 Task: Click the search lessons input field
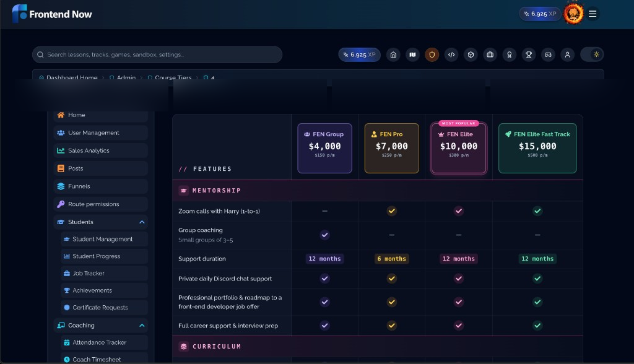(157, 54)
